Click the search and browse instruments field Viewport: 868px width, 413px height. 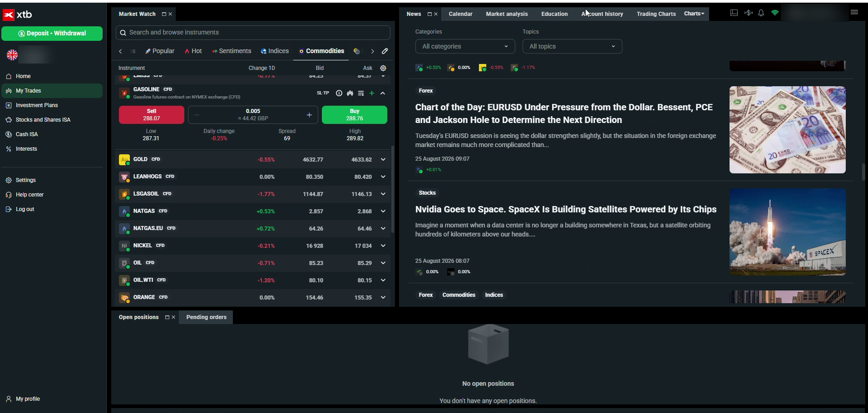click(x=253, y=32)
